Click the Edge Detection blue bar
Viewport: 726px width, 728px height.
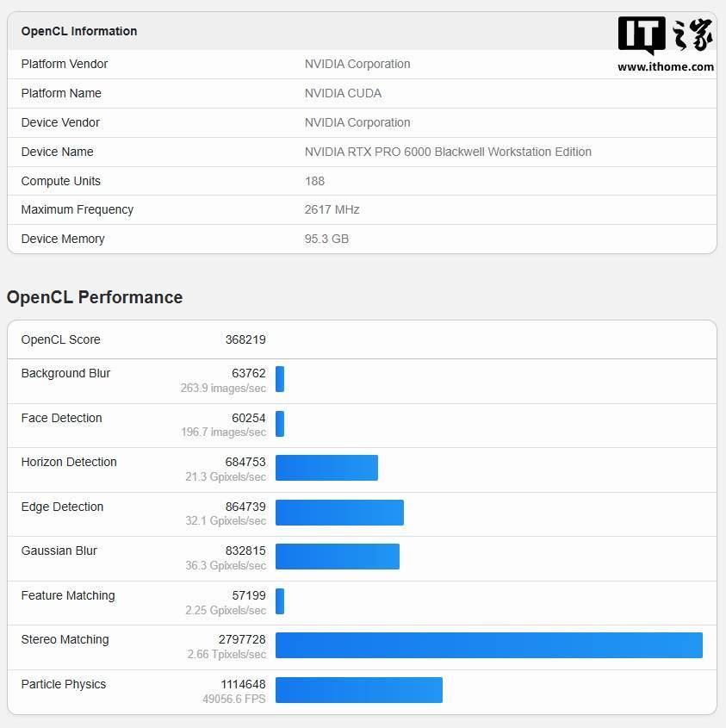coord(339,513)
